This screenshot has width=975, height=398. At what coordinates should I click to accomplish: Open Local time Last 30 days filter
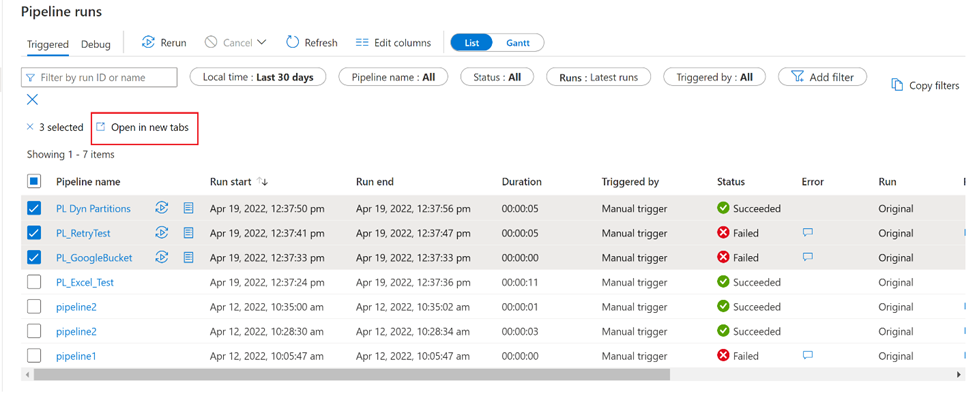[258, 77]
